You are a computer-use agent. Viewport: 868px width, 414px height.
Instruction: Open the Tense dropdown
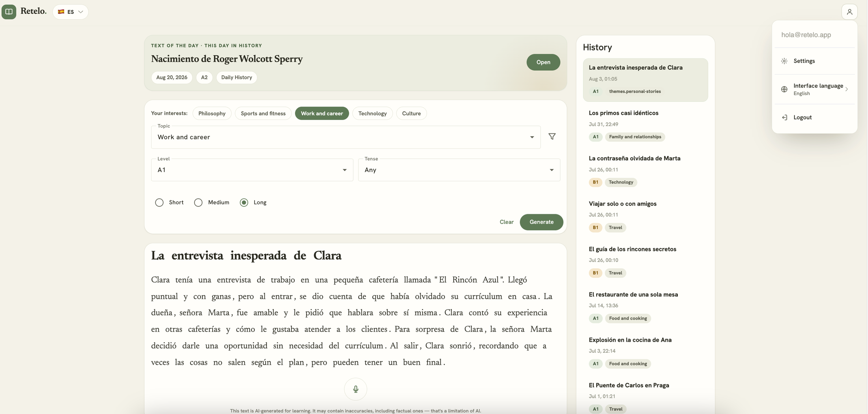(459, 170)
